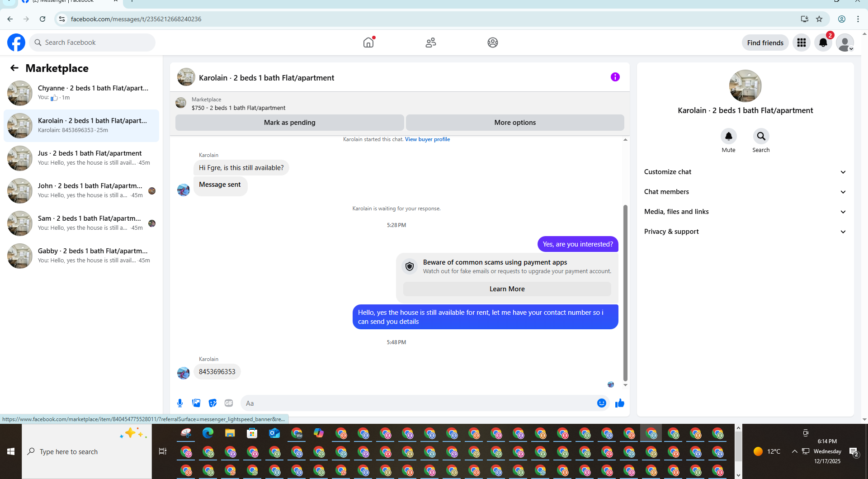The image size is (868, 479).
Task: Search in conversation magnifier icon
Action: (x=761, y=136)
